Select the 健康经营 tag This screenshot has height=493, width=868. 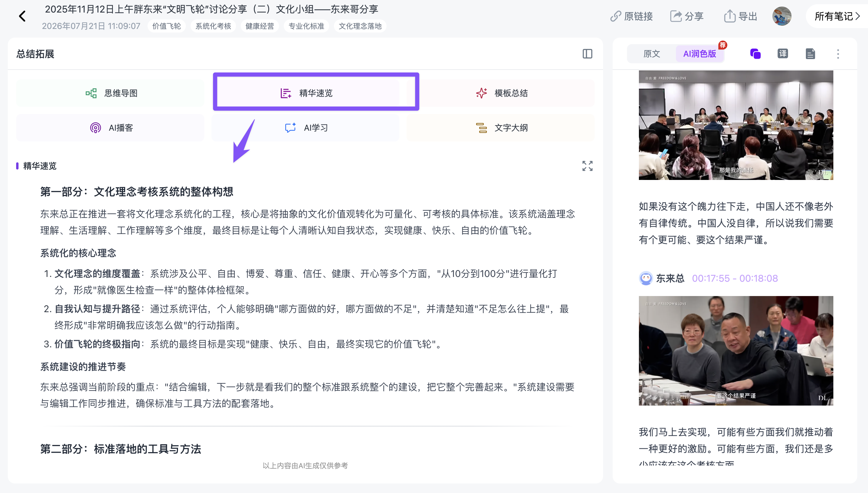(x=260, y=26)
